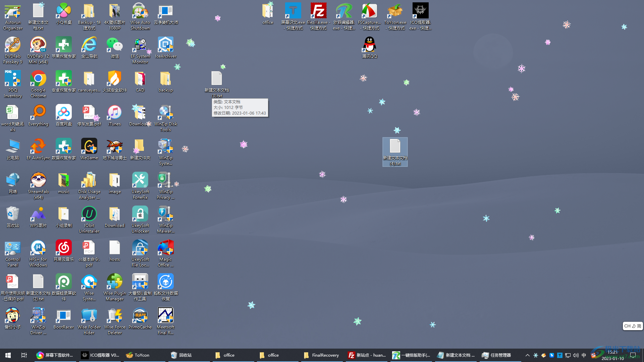Open Wise Folder Hider icon
The width and height of the screenshot is (644, 362).
[x=89, y=321]
